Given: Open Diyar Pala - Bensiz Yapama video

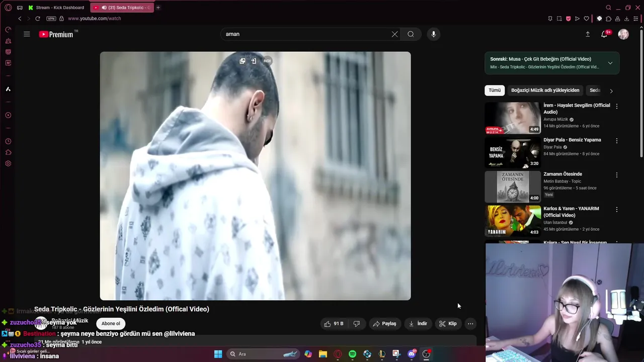Looking at the screenshot, I should pos(513,152).
